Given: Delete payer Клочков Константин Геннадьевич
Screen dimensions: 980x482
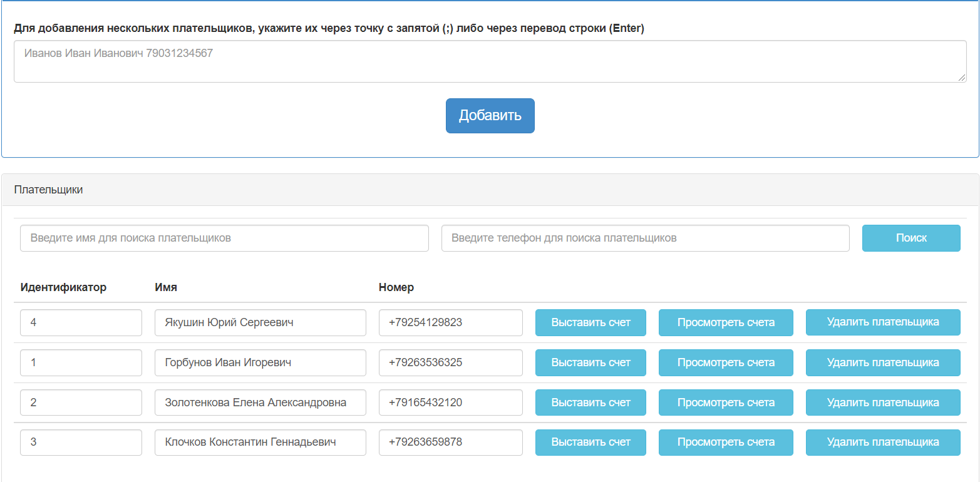Looking at the screenshot, I should 882,443.
